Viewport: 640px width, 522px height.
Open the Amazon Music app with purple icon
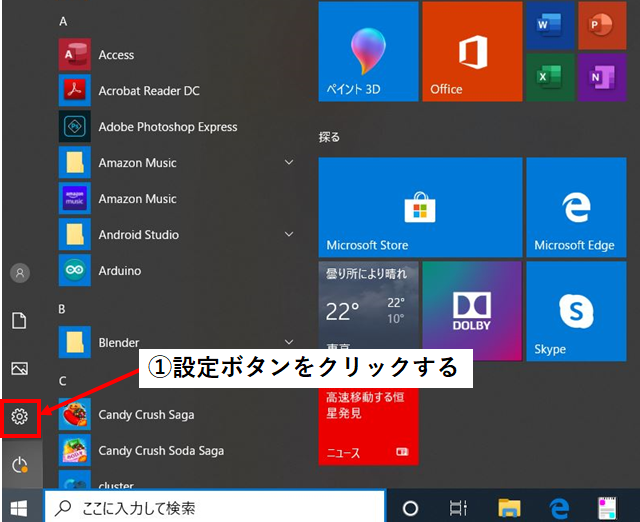pyautogui.click(x=176, y=199)
